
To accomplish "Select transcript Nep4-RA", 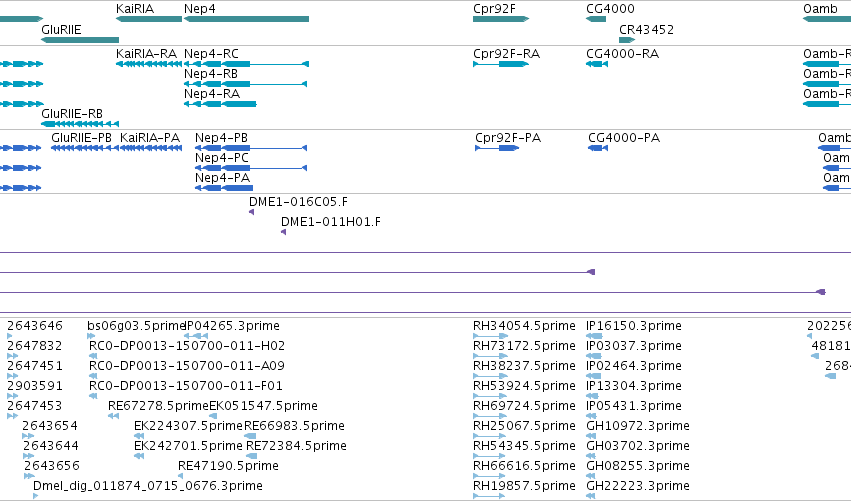I will point(220,104).
